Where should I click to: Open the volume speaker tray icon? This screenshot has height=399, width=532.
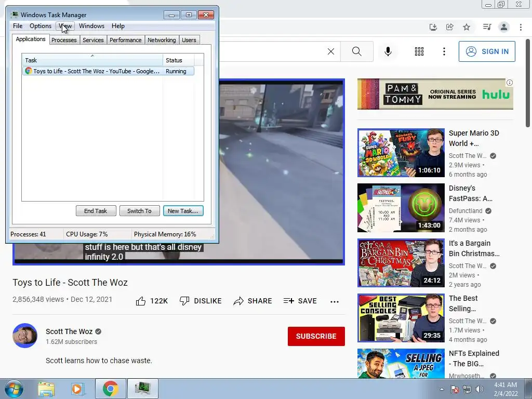(x=479, y=389)
